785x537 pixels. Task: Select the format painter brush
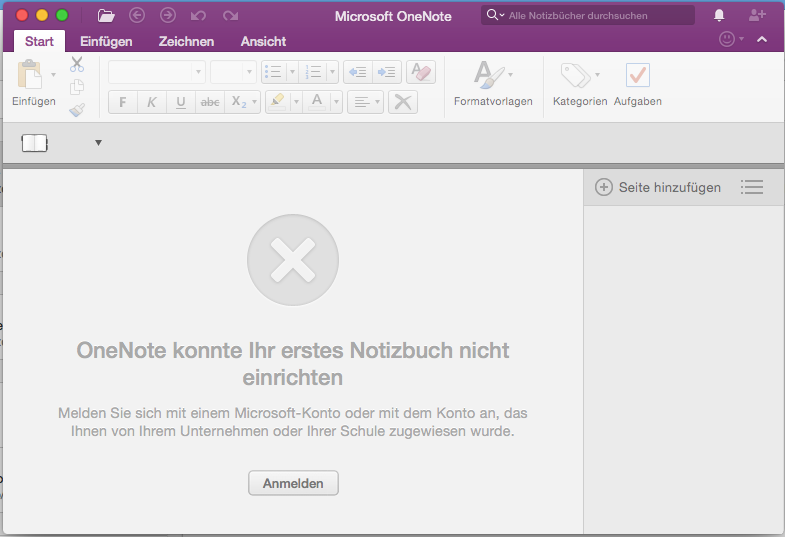point(77,110)
